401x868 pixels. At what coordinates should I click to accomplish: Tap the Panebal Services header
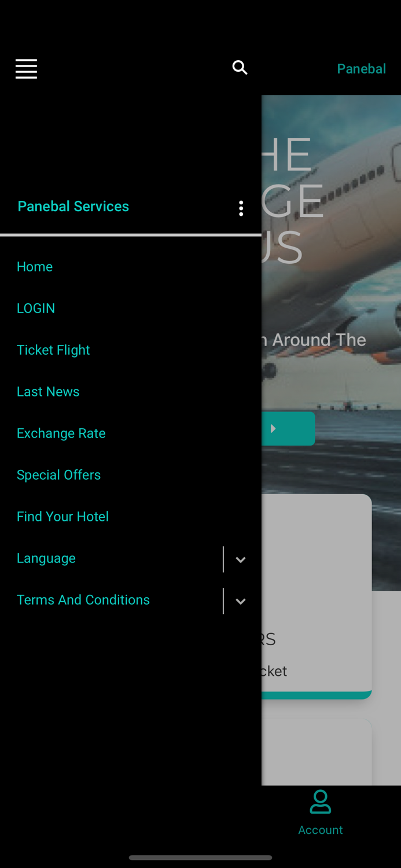tap(73, 207)
